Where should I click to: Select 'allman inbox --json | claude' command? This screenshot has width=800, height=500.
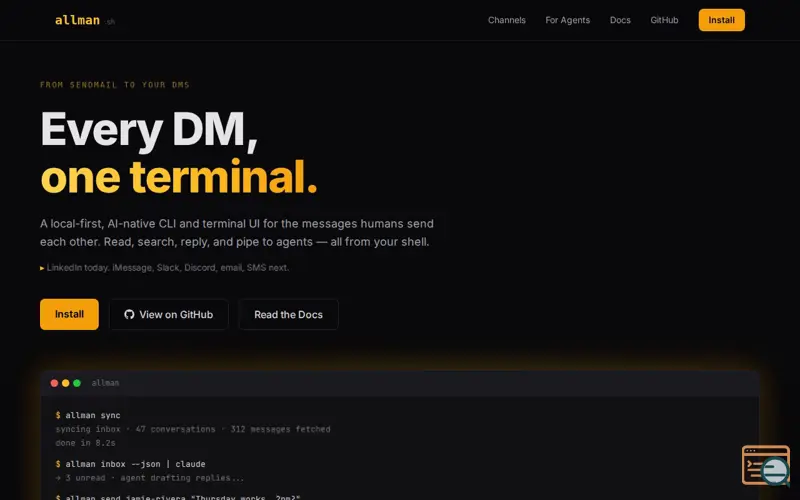pos(135,464)
